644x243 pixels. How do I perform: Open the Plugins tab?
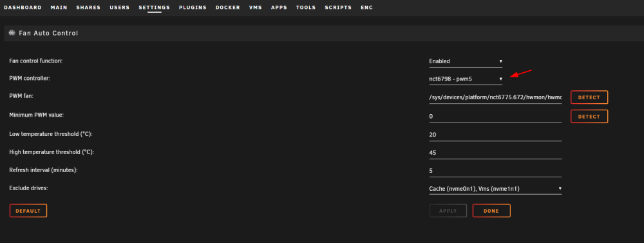pyautogui.click(x=193, y=7)
